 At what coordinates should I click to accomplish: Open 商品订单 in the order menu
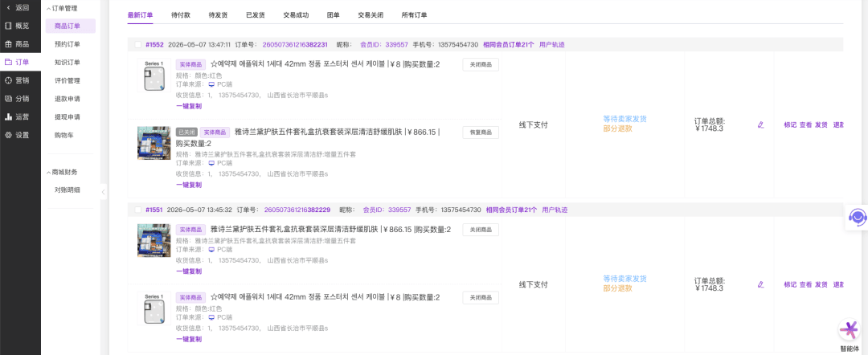click(x=70, y=26)
